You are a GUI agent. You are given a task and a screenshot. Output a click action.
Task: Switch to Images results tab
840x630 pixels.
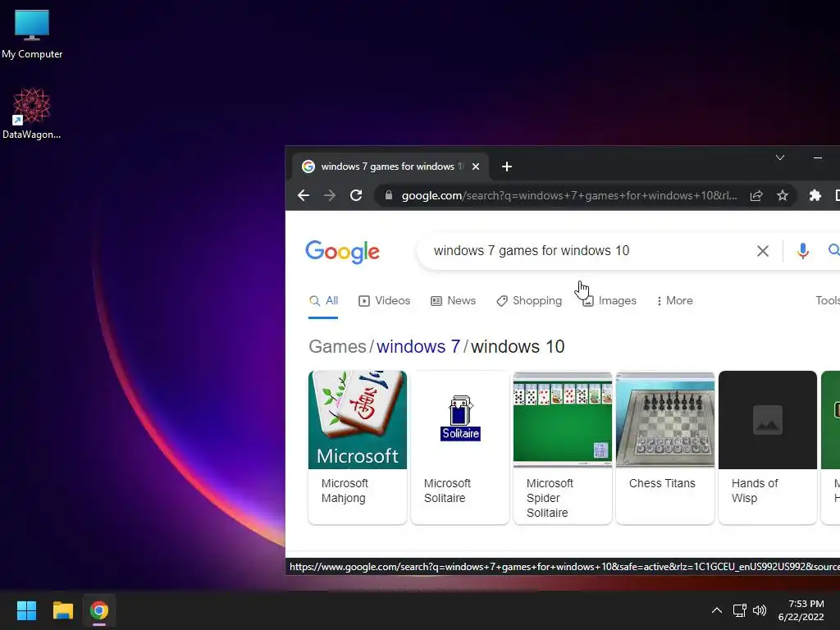tap(609, 301)
